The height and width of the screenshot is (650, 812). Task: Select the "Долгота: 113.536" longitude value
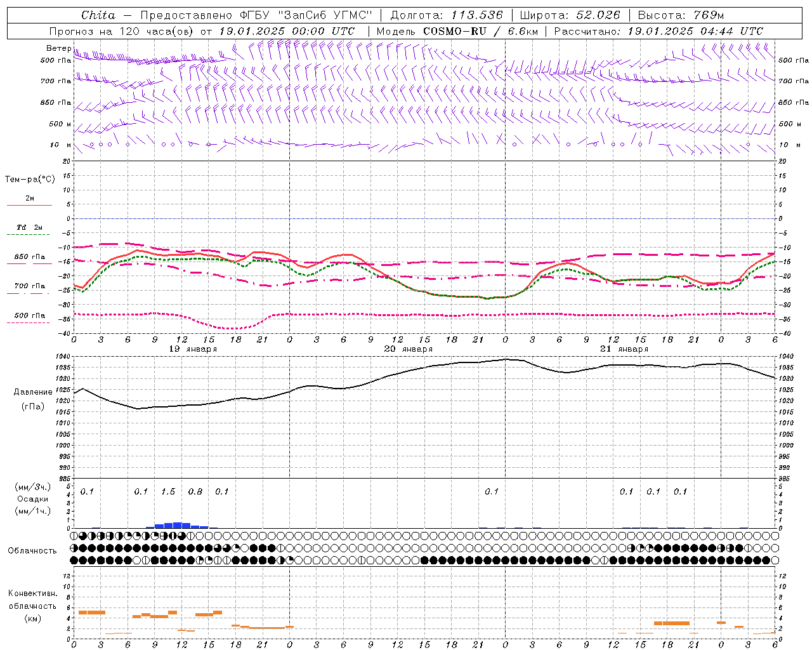tap(447, 15)
